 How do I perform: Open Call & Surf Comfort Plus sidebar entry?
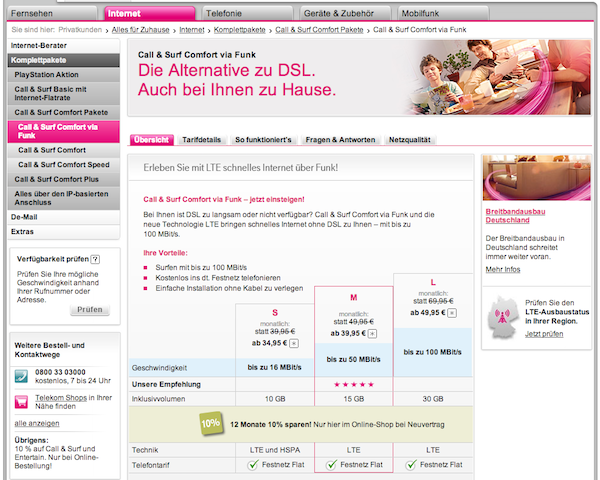click(x=64, y=179)
